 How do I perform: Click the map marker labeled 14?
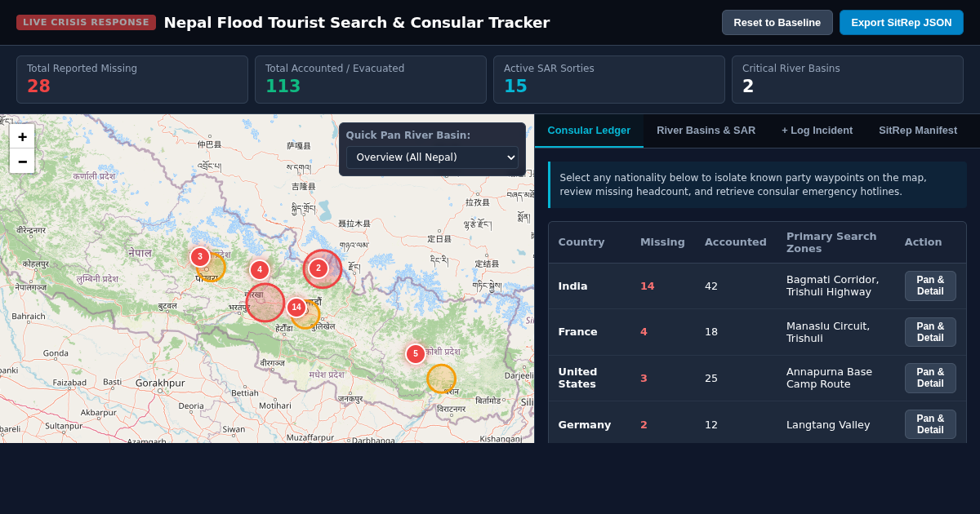pyautogui.click(x=296, y=308)
